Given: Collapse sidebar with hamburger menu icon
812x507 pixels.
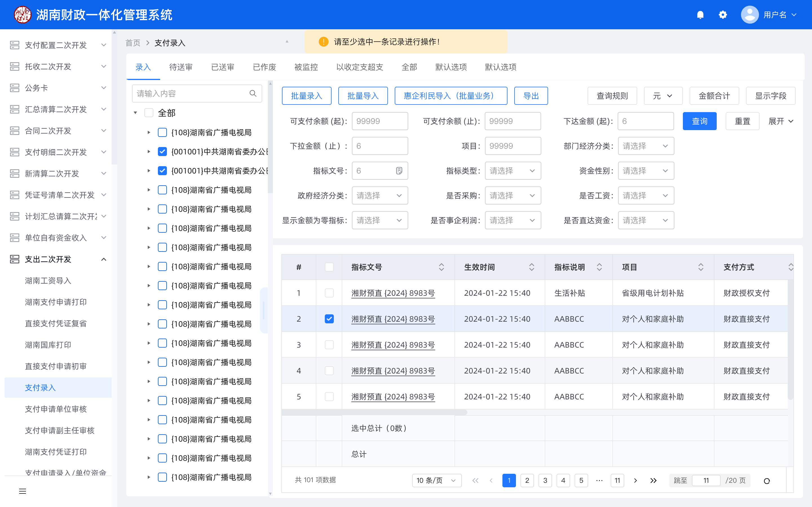Looking at the screenshot, I should (x=23, y=491).
